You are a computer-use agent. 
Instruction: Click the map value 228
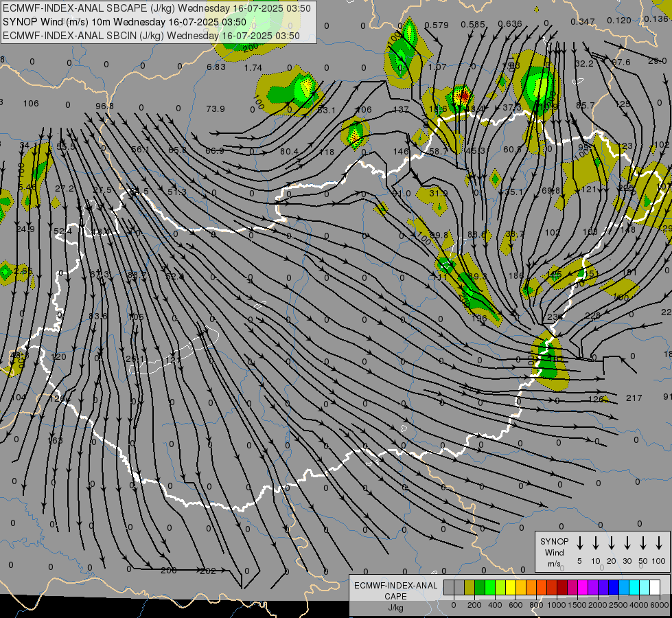click(x=592, y=316)
